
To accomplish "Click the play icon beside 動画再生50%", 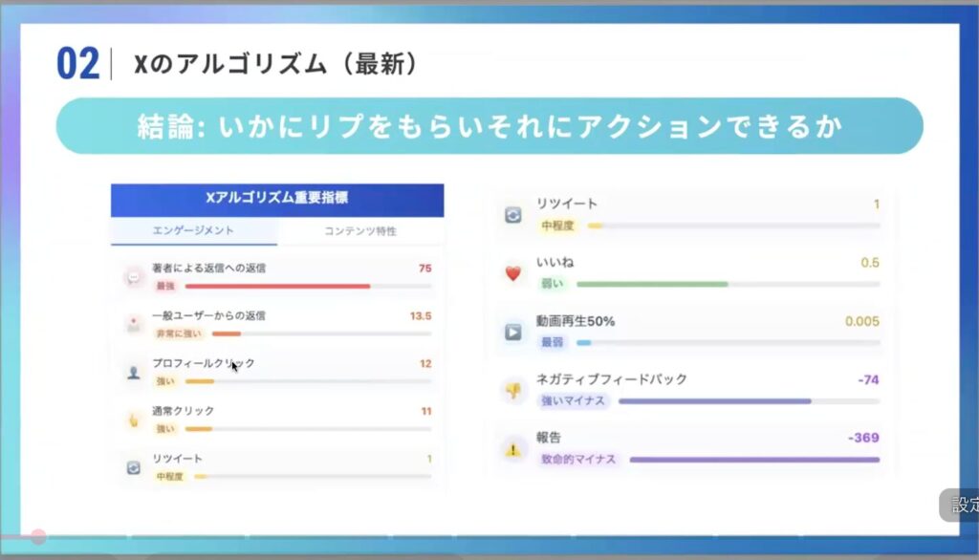I will (513, 332).
